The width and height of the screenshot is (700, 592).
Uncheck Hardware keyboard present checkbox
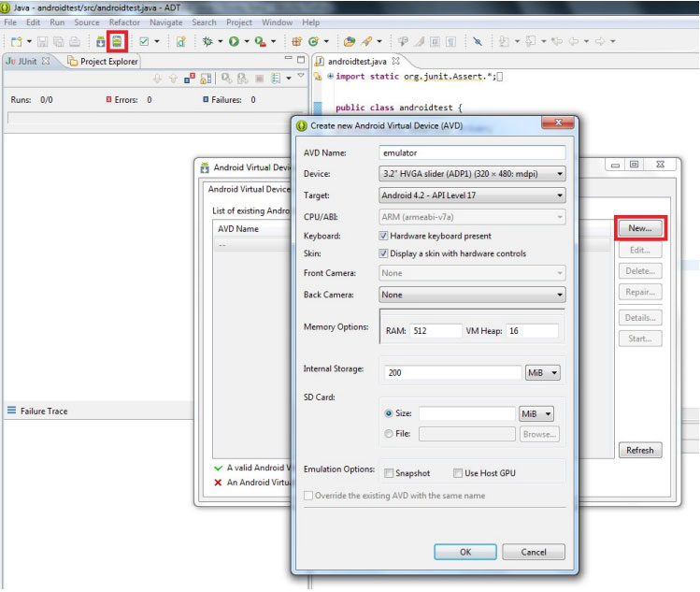point(384,236)
